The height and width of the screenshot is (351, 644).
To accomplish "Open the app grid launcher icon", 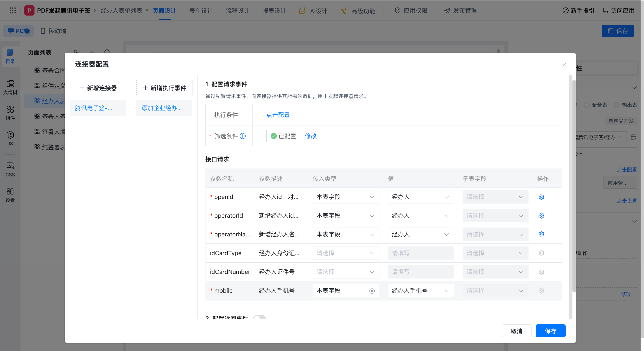I will (13, 10).
